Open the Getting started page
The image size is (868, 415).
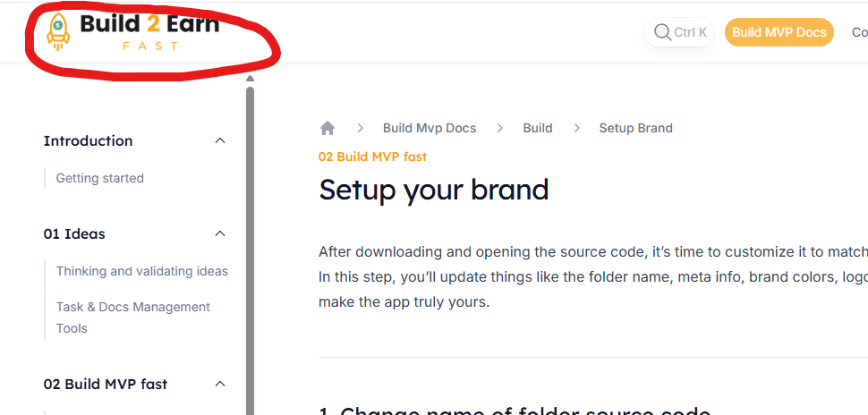point(99,178)
